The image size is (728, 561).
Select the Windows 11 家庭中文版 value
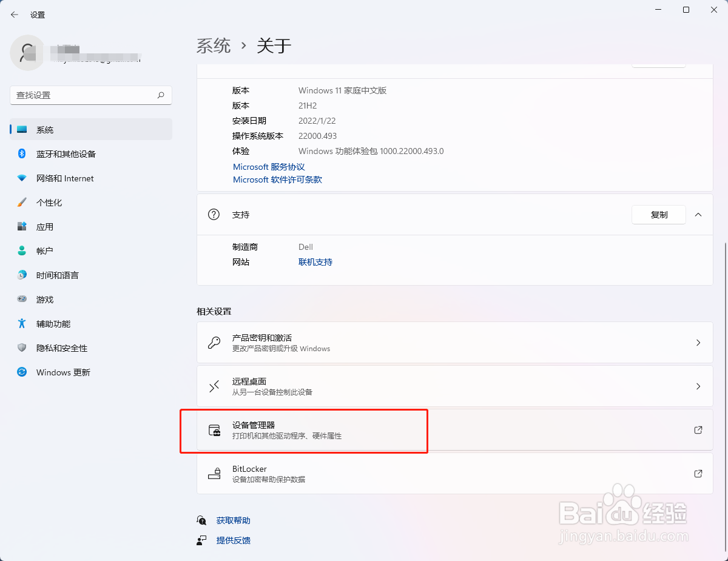343,90
